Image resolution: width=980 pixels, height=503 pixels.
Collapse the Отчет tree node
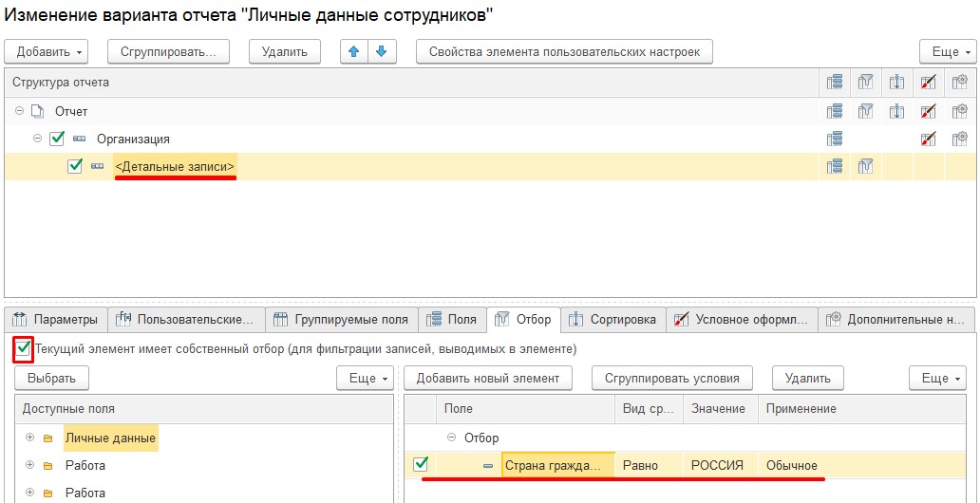pyautogui.click(x=19, y=111)
